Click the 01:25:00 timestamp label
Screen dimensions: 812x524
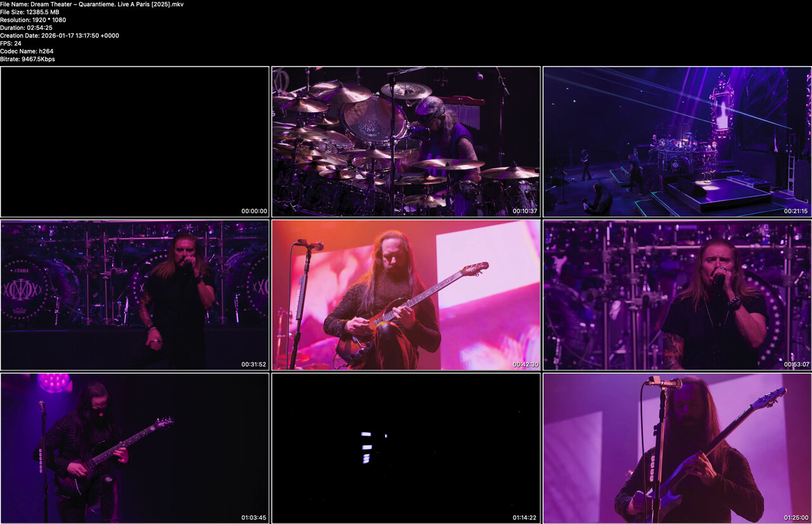click(796, 518)
